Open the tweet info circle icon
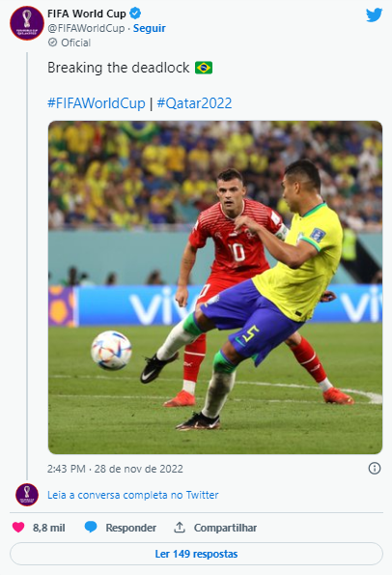 pos(374,469)
